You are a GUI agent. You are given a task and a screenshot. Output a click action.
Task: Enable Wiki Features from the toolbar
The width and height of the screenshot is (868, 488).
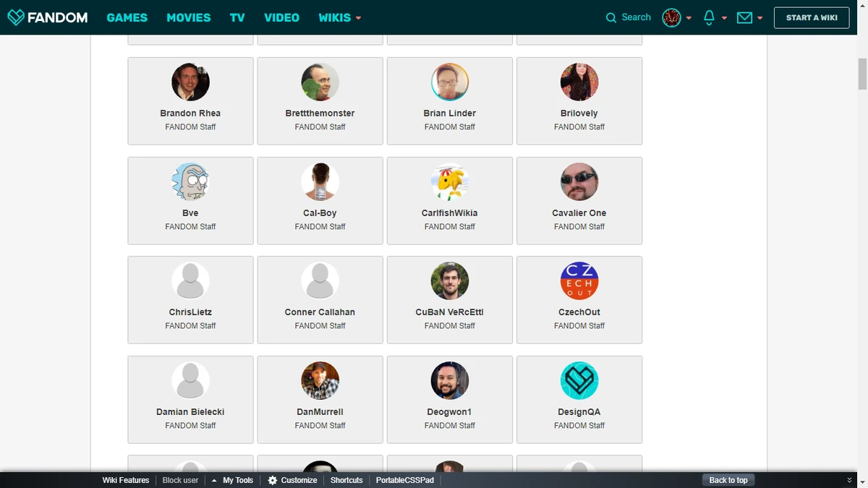(x=125, y=480)
